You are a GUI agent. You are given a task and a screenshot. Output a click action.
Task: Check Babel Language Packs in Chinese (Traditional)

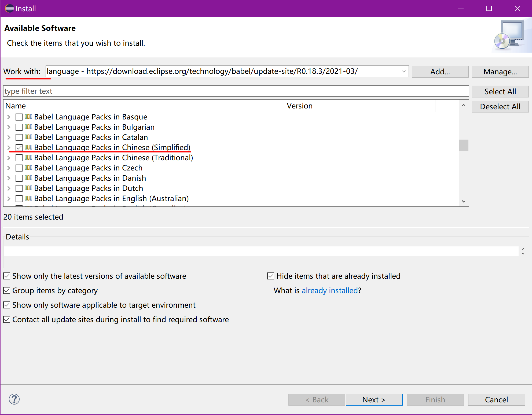point(19,158)
